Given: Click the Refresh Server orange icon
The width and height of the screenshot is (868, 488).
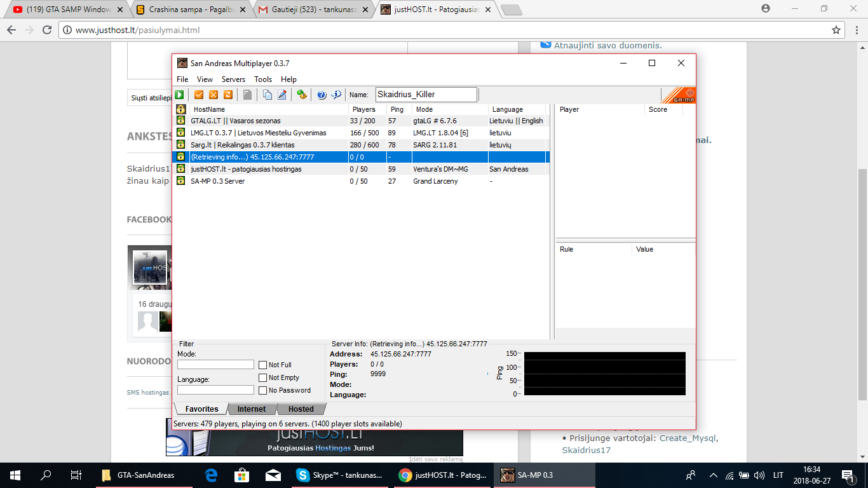Looking at the screenshot, I should 227,95.
